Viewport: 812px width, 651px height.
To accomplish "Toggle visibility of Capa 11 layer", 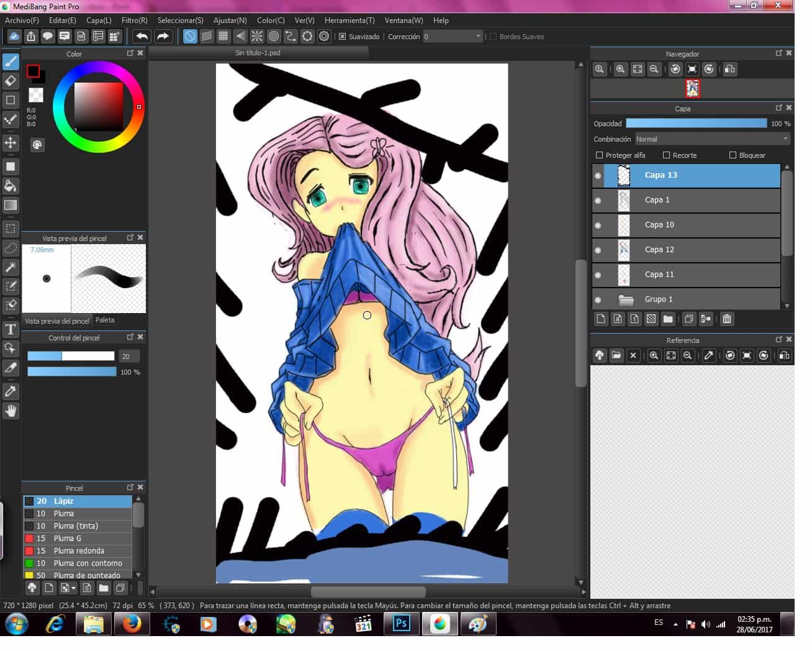I will click(x=598, y=275).
